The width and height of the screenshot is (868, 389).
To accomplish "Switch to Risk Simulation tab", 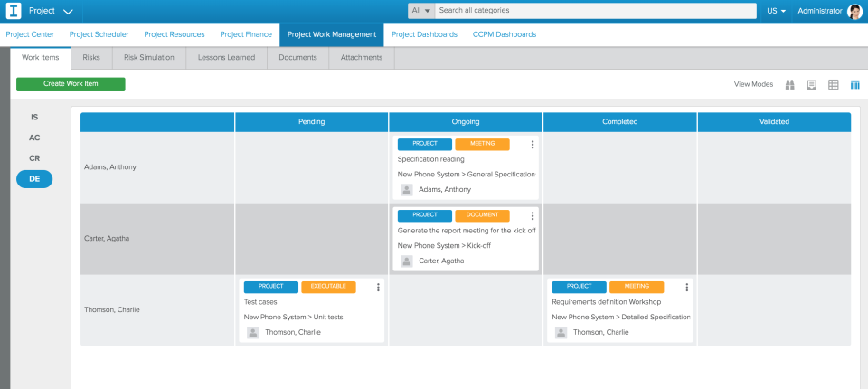I will pyautogui.click(x=149, y=58).
